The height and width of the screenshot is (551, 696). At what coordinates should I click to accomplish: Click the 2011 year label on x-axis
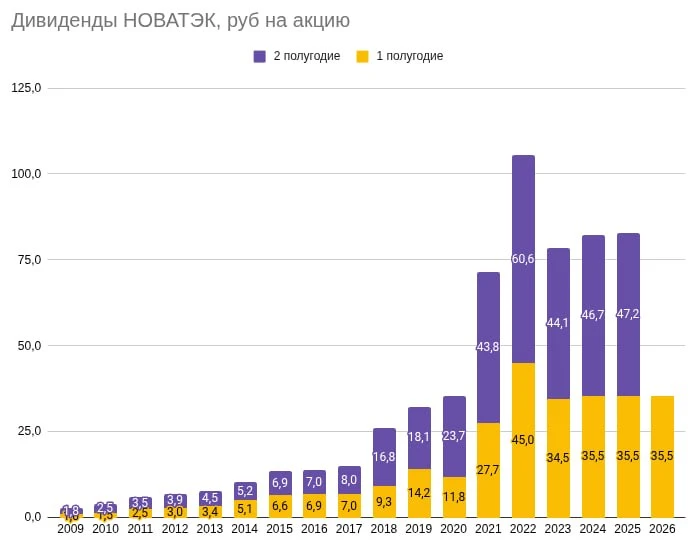140,529
